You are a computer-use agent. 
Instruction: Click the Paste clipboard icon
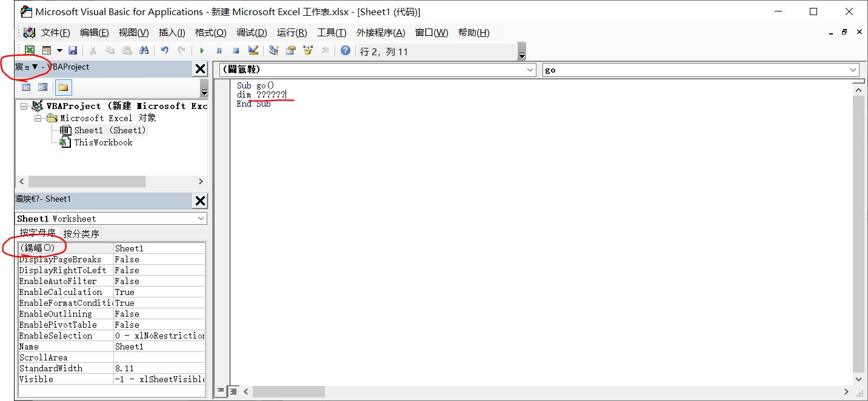tap(127, 51)
